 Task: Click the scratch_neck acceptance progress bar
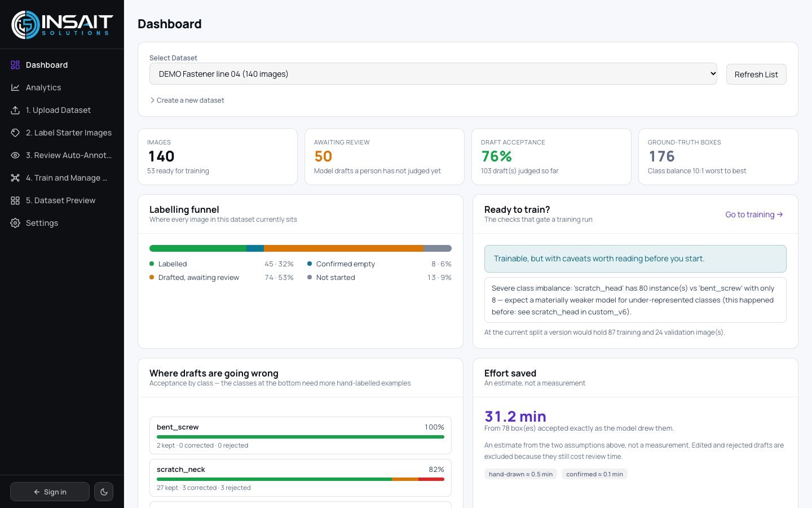click(x=301, y=479)
